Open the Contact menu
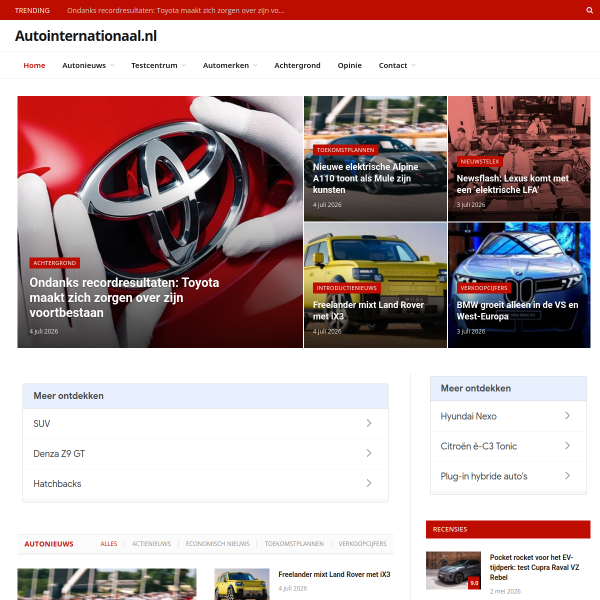This screenshot has width=600, height=600. tap(393, 65)
